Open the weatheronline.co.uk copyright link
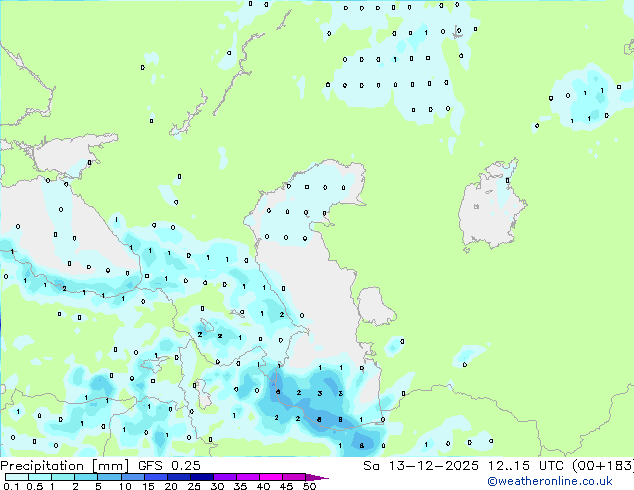 (549, 481)
